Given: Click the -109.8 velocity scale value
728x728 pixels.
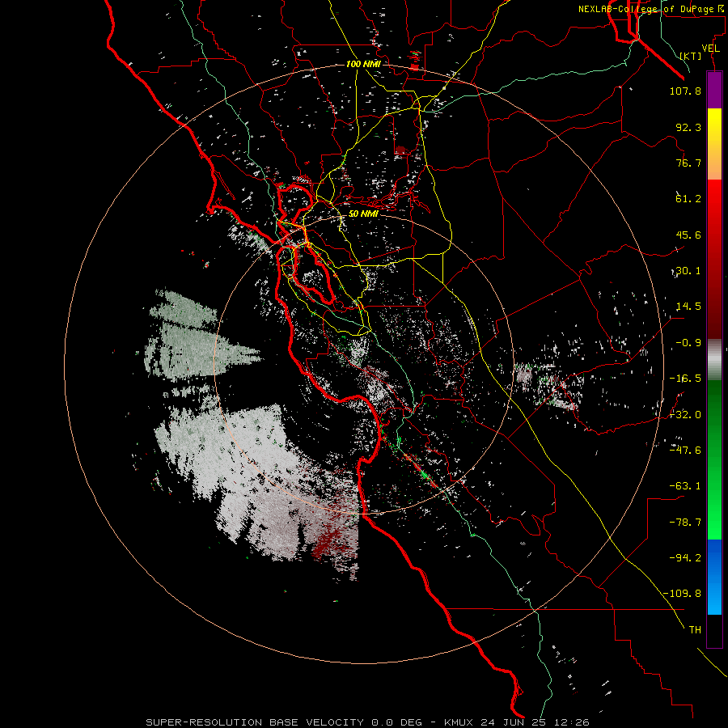Looking at the screenshot, I should click(x=682, y=594).
